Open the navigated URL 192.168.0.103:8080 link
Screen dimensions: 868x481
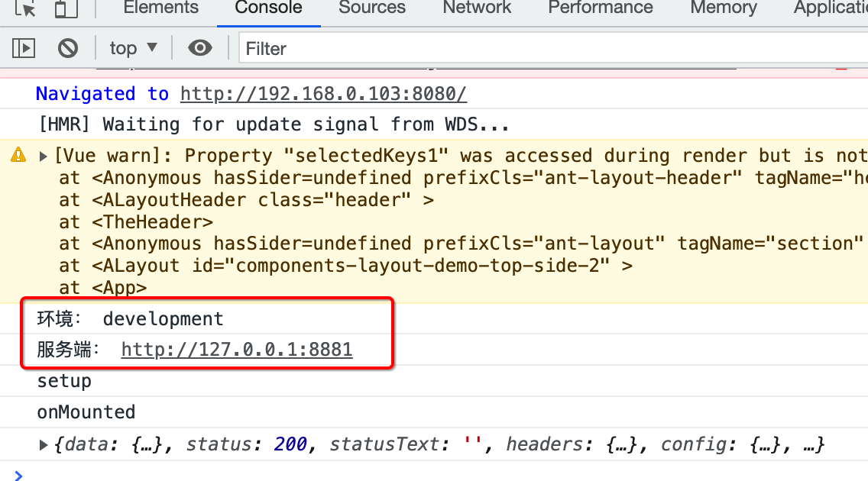click(323, 94)
